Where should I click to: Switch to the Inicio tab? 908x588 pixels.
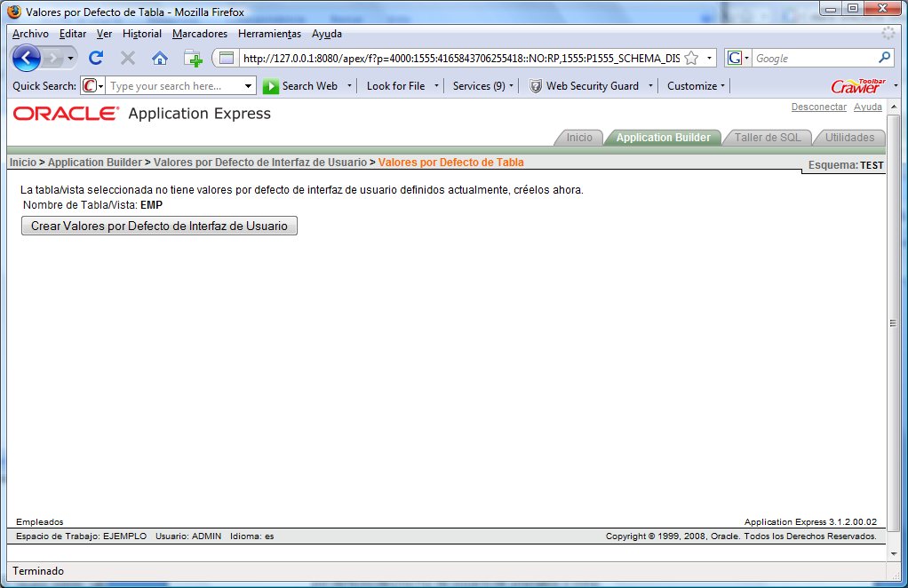tap(579, 138)
